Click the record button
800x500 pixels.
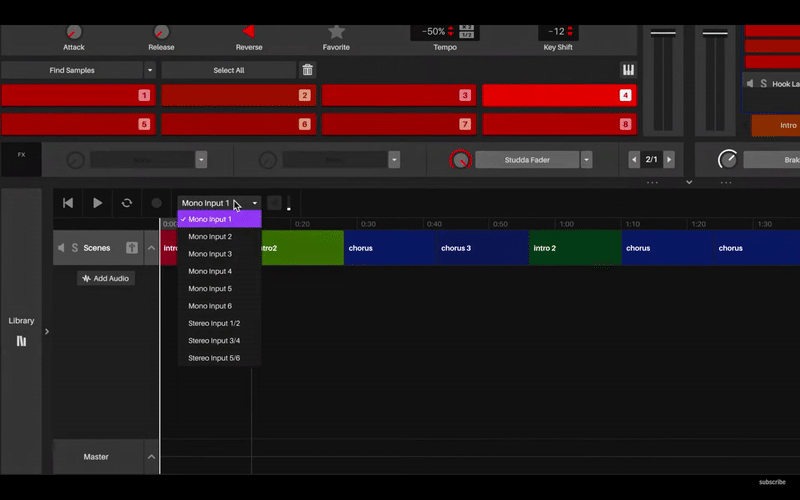(157, 203)
